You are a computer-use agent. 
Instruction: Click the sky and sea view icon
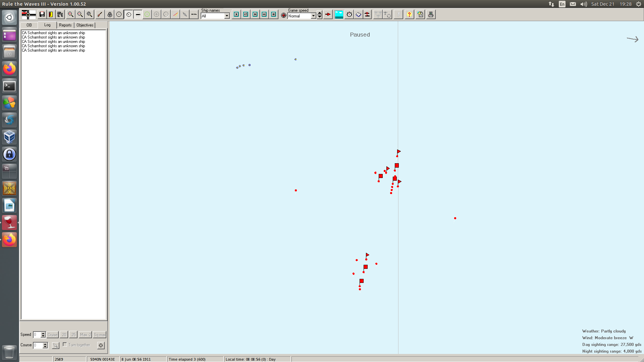(x=339, y=14)
